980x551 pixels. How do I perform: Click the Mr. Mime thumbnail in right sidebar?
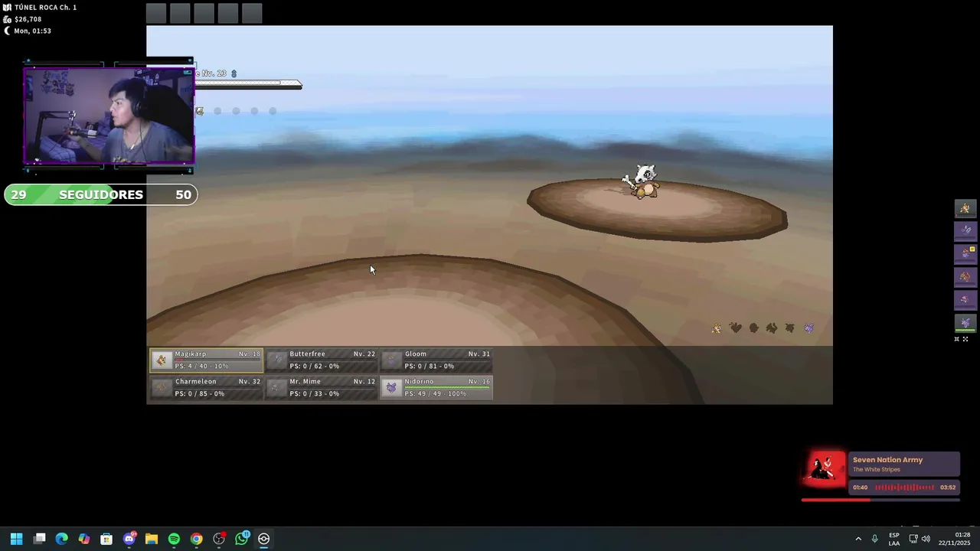click(x=965, y=299)
